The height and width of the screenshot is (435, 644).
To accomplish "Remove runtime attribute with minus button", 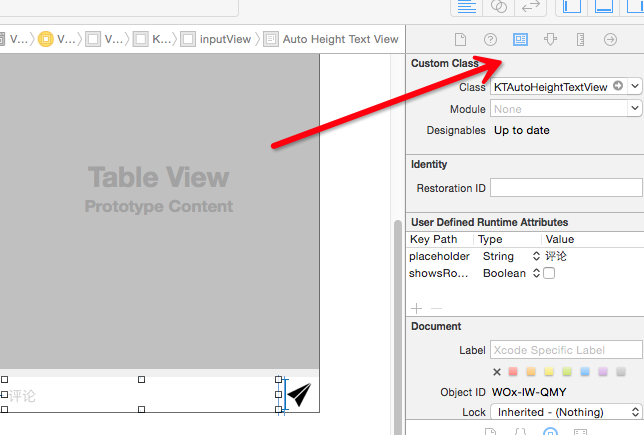I will [437, 308].
